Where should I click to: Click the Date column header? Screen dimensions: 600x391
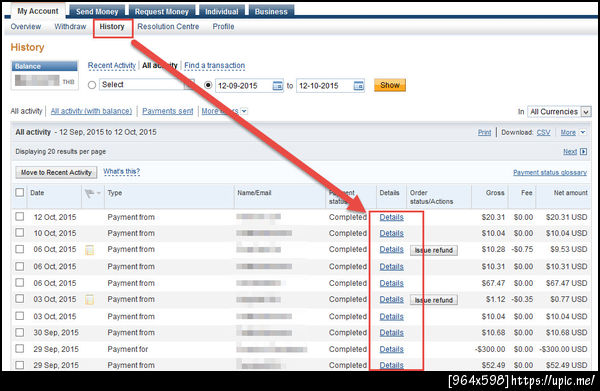tap(37, 193)
